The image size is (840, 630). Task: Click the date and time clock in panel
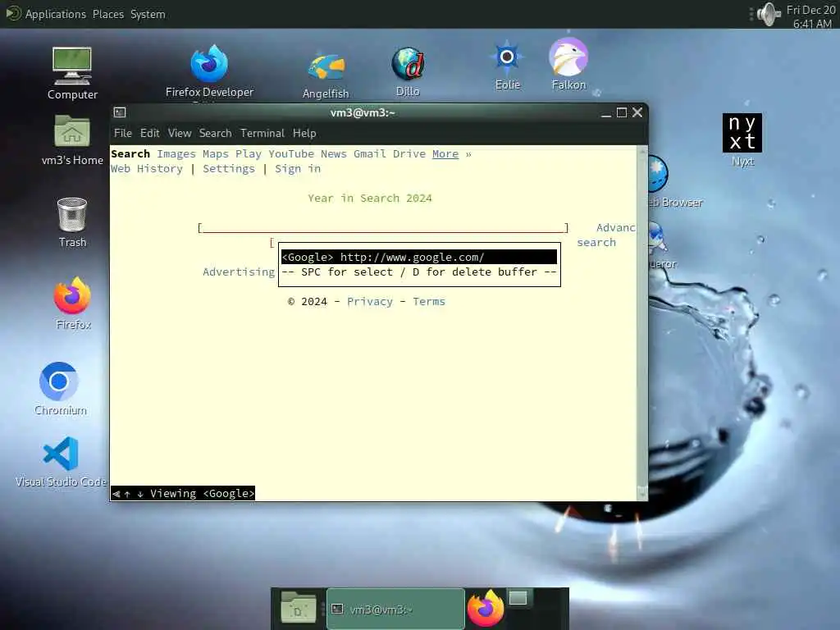[811, 16]
